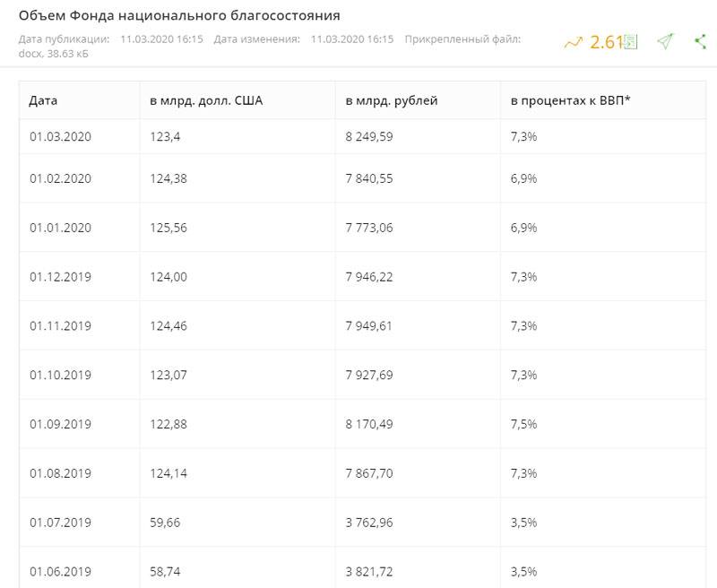Click the small document icon beside 2.61
The image size is (717, 588).
coord(631,42)
